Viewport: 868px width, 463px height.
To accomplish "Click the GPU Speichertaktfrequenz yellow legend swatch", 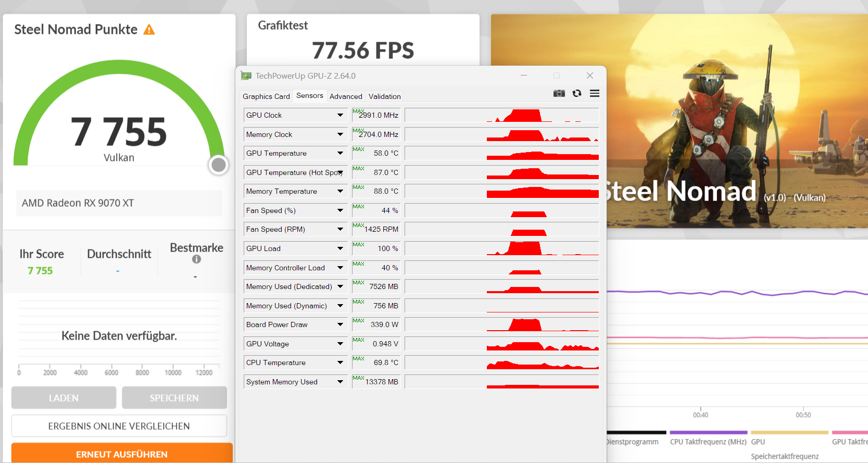I will click(789, 432).
